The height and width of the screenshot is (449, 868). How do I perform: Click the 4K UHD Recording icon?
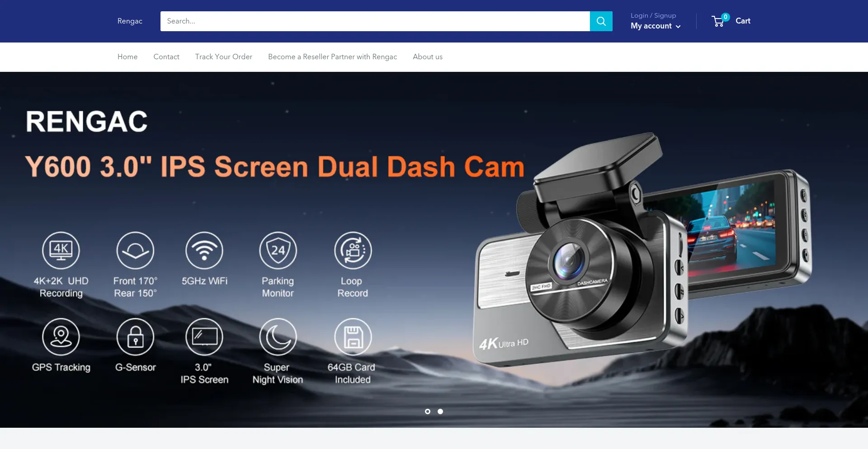click(x=61, y=250)
